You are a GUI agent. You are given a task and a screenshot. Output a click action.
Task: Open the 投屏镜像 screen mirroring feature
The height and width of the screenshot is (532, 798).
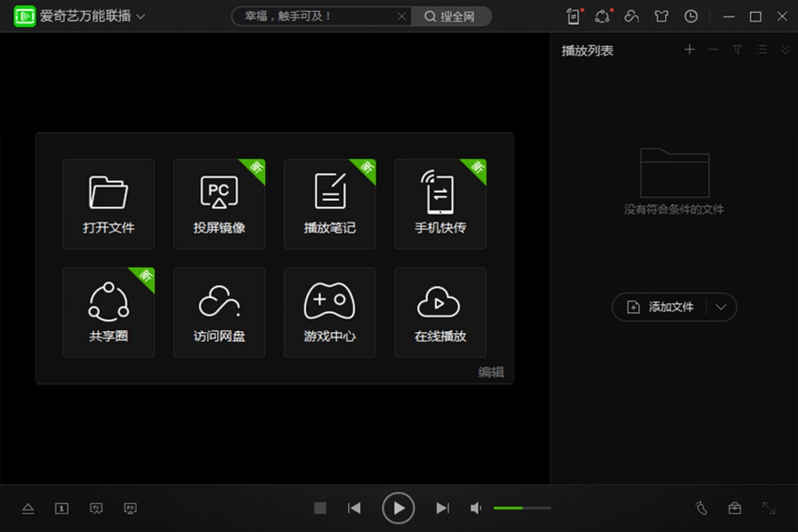click(x=219, y=204)
